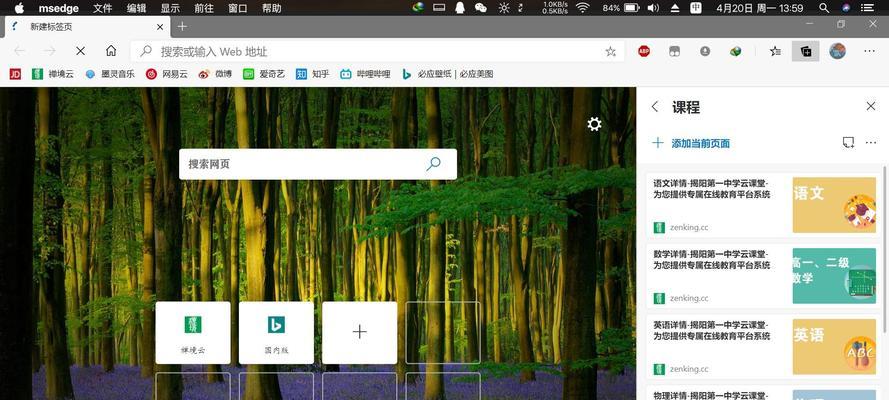Open the 窗口 menu
Screen dimensions: 889x400
click(238, 8)
